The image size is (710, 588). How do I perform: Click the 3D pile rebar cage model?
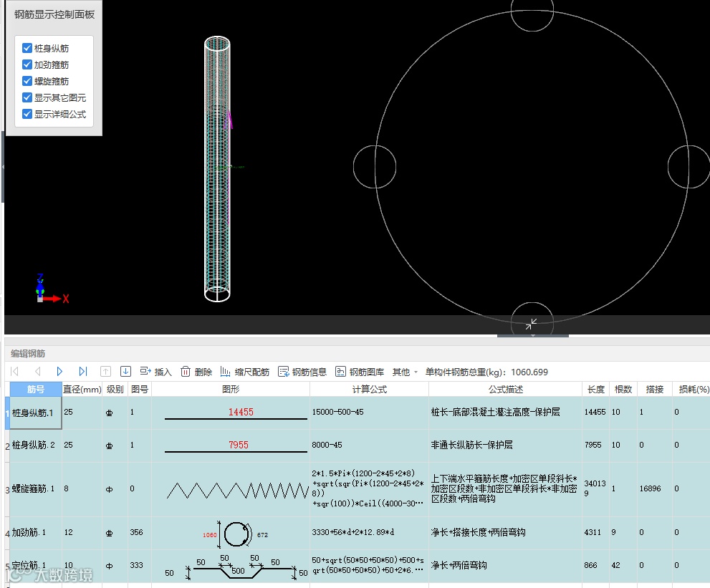(x=217, y=169)
